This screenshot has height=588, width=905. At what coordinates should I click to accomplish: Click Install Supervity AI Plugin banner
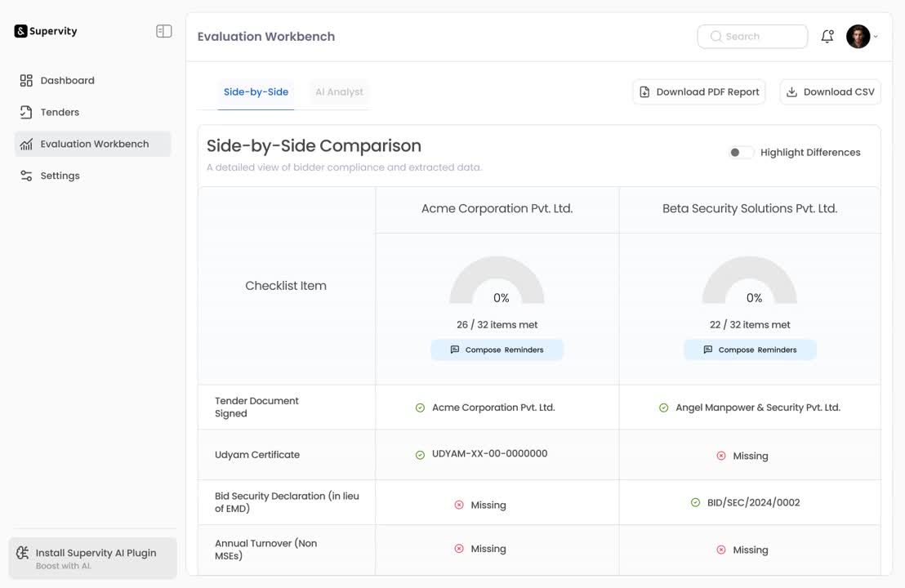pos(92,558)
